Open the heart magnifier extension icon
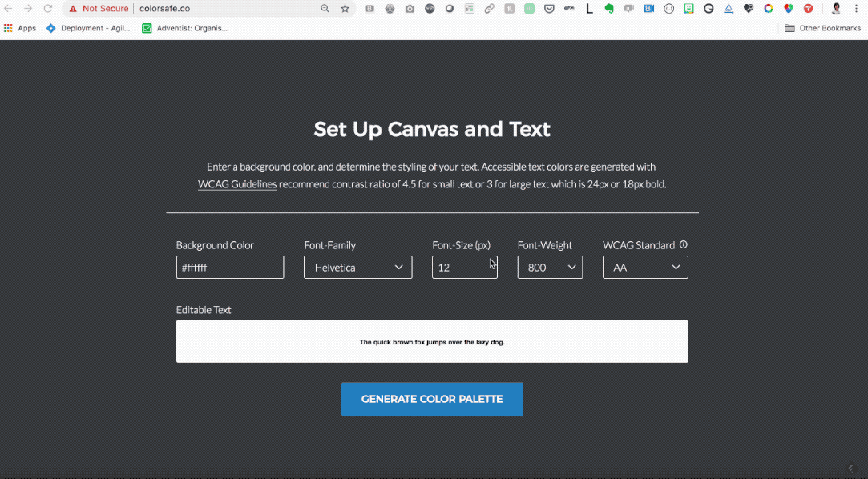 tap(749, 8)
